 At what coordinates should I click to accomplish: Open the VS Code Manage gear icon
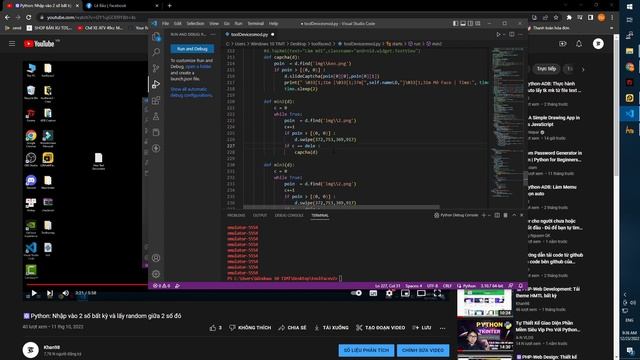(156, 274)
